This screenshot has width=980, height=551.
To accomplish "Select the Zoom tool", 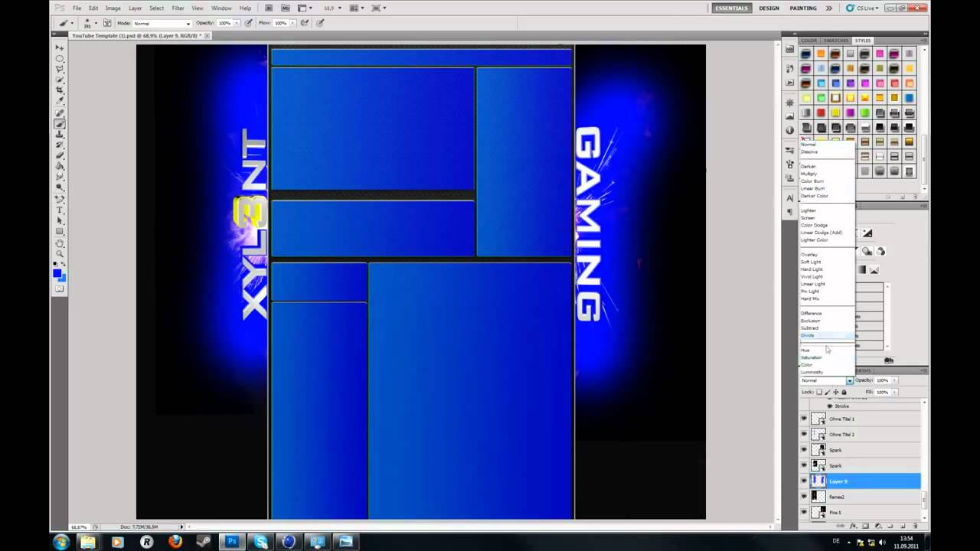I will pos(60,254).
